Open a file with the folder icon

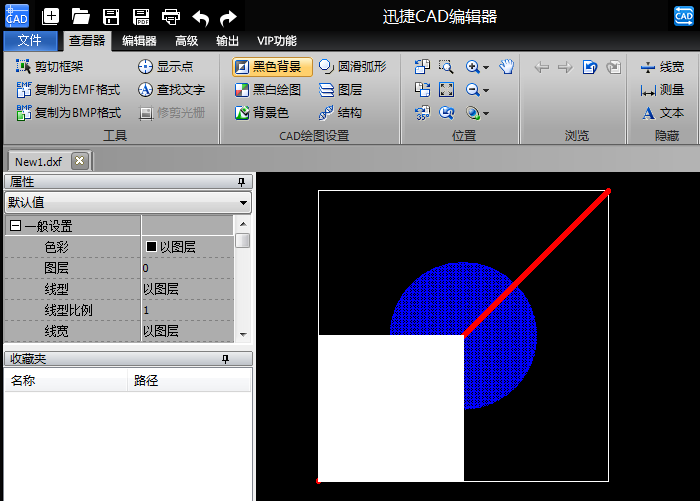pyautogui.click(x=81, y=16)
